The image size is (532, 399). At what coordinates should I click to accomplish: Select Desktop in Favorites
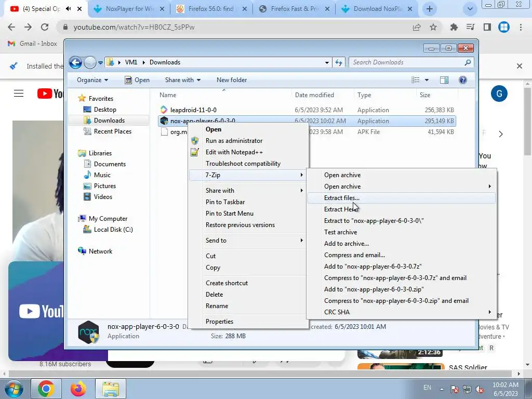(x=105, y=110)
